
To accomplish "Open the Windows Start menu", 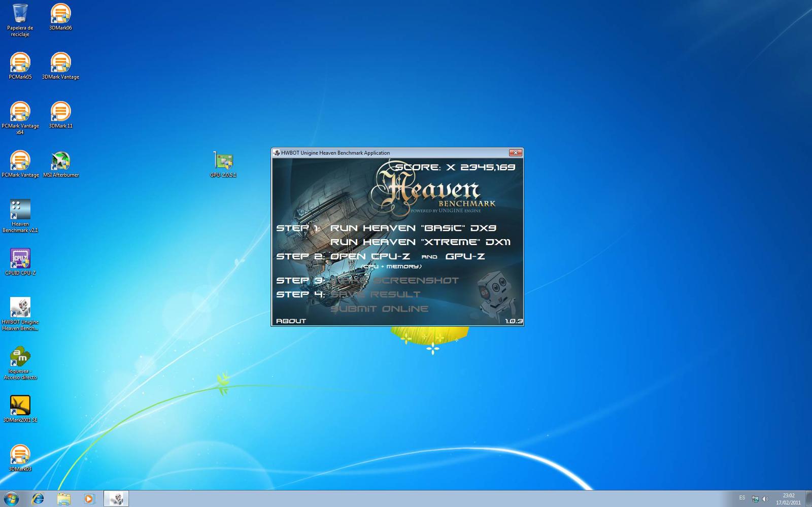I will [11, 498].
